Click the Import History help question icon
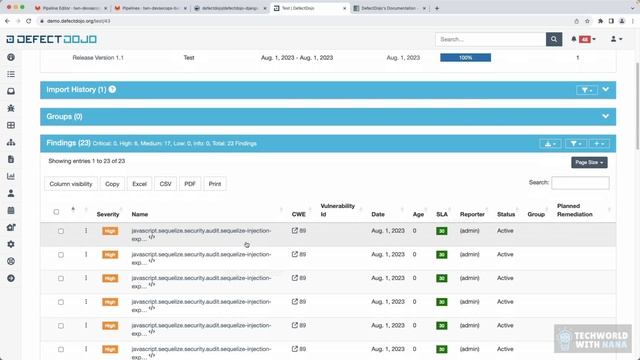The width and height of the screenshot is (640, 360). 112,89
